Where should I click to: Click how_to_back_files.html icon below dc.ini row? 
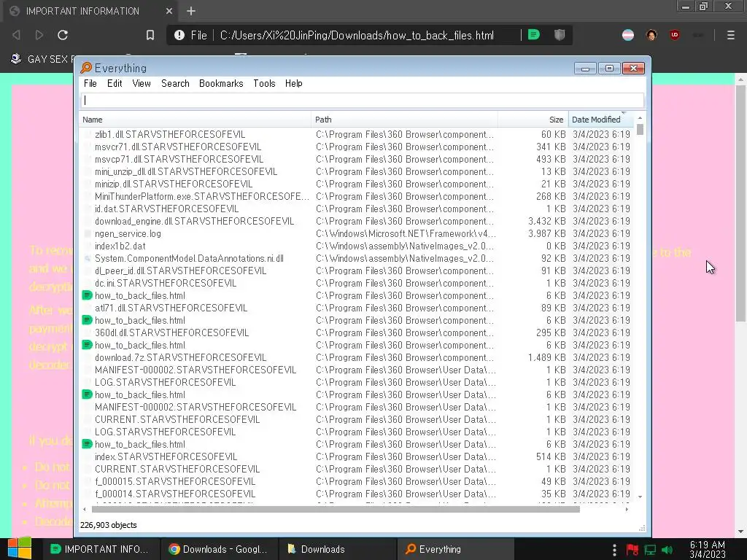(88, 296)
